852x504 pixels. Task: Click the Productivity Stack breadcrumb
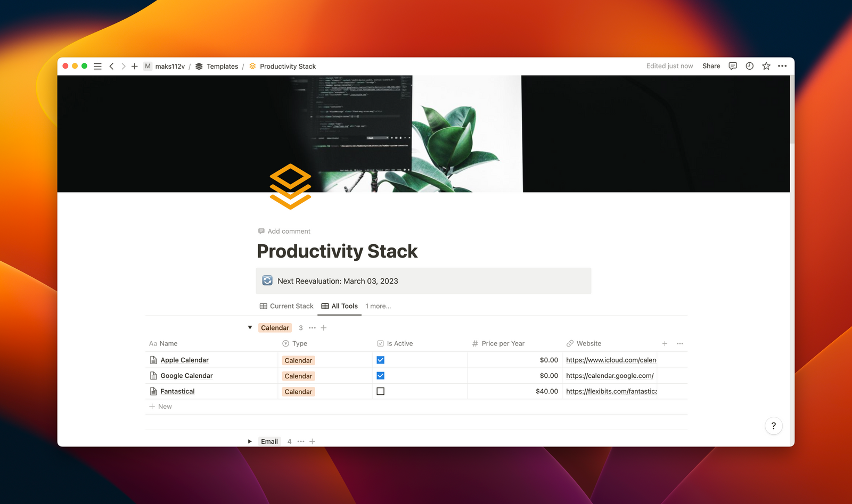(288, 67)
